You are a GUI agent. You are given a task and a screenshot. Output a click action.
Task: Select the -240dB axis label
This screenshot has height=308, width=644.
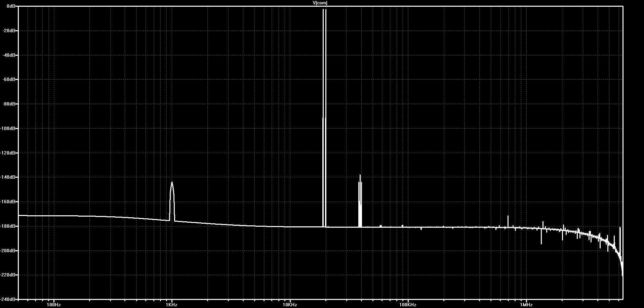pyautogui.click(x=8, y=299)
